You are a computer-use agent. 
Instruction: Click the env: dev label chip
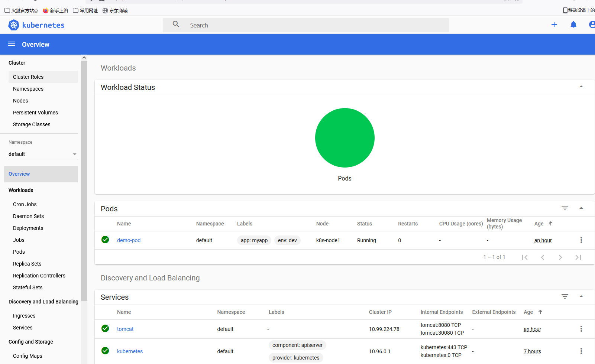[x=287, y=240]
